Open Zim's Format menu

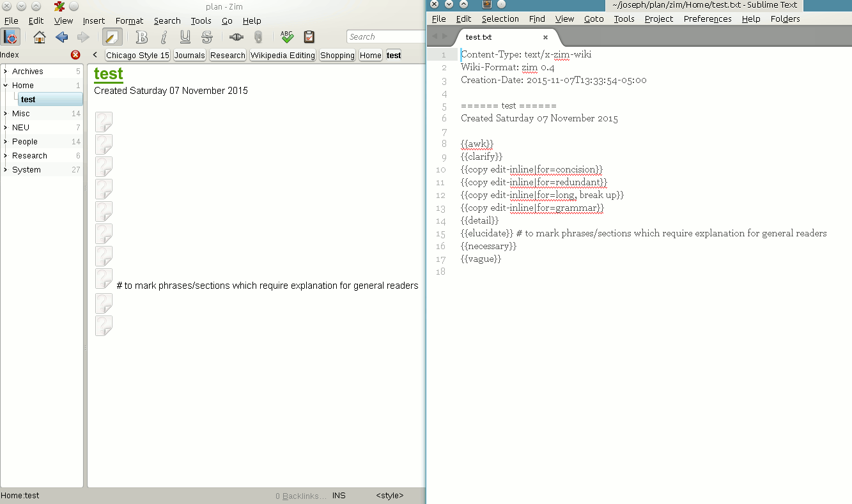pos(130,20)
